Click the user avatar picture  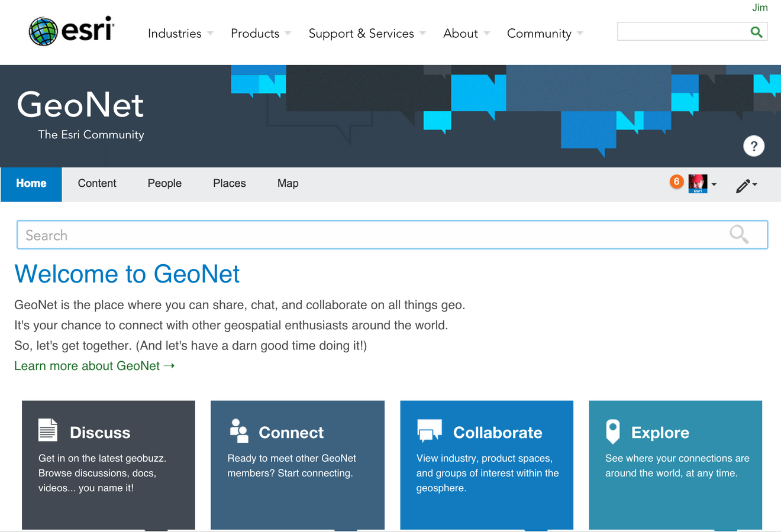(x=698, y=183)
